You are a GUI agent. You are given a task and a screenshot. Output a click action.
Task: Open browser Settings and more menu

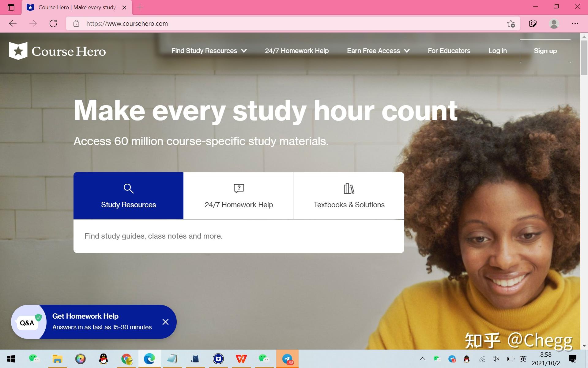[x=575, y=24]
